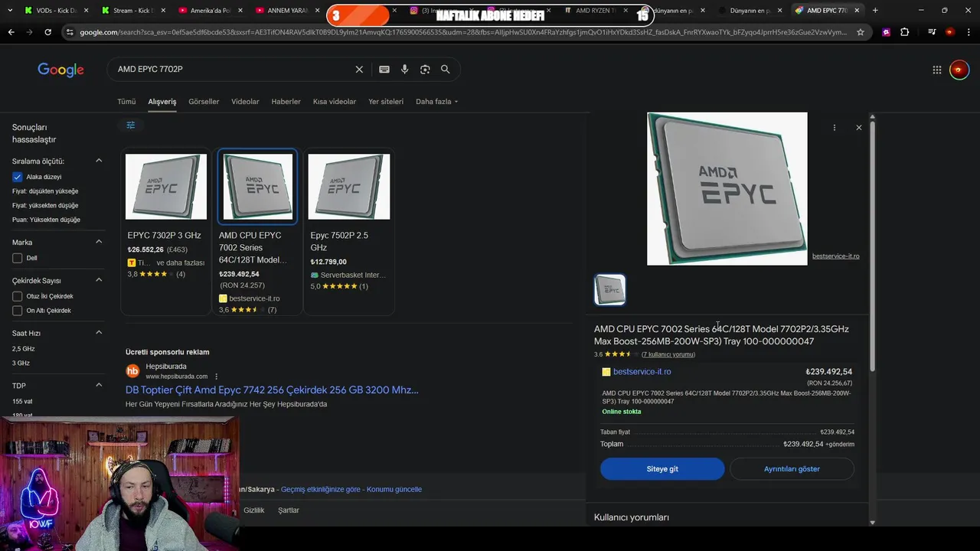The image size is (980, 551).
Task: Search by image with Google Lens
Action: pyautogui.click(x=425, y=69)
